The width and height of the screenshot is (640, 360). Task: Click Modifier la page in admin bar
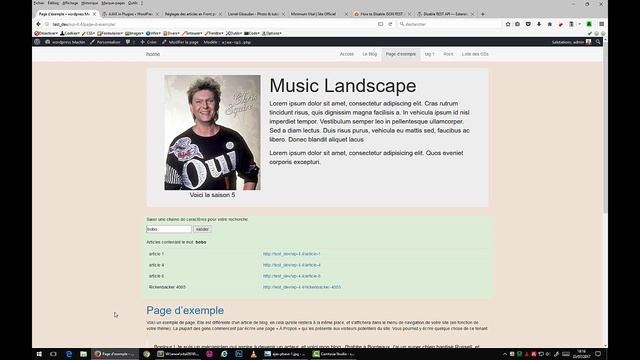pyautogui.click(x=180, y=42)
